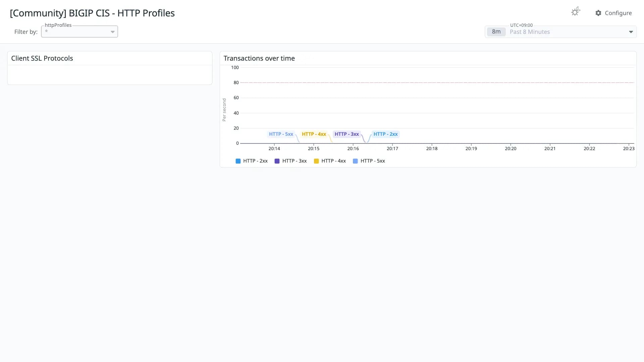Click the 20:18 time axis label

click(x=432, y=148)
